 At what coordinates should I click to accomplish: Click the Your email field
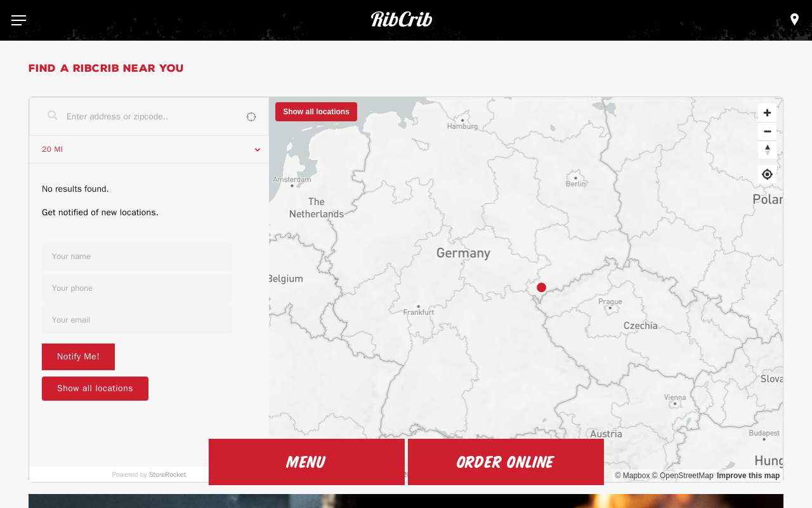click(x=137, y=320)
